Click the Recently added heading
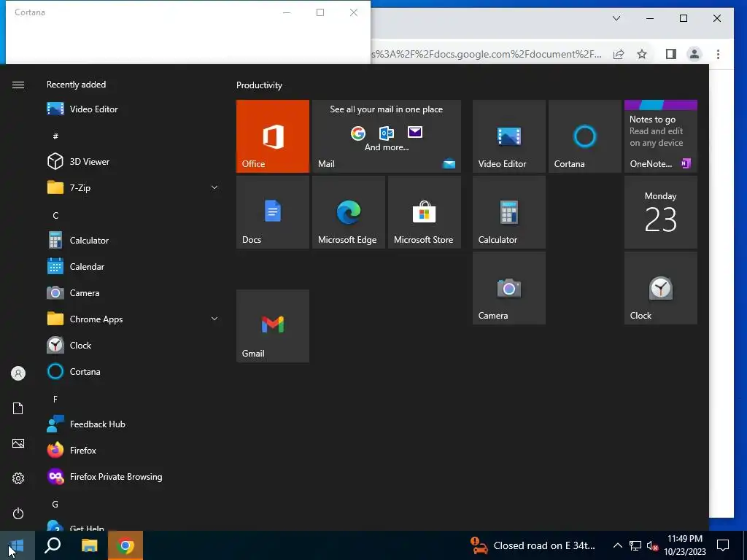The height and width of the screenshot is (560, 747). click(76, 85)
